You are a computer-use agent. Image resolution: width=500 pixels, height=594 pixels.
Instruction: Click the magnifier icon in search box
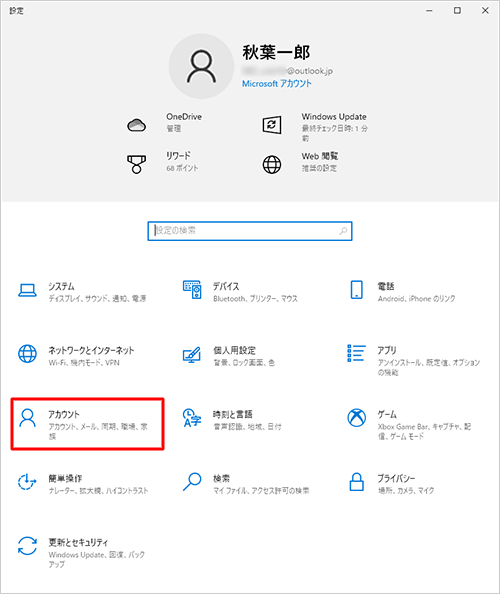343,231
